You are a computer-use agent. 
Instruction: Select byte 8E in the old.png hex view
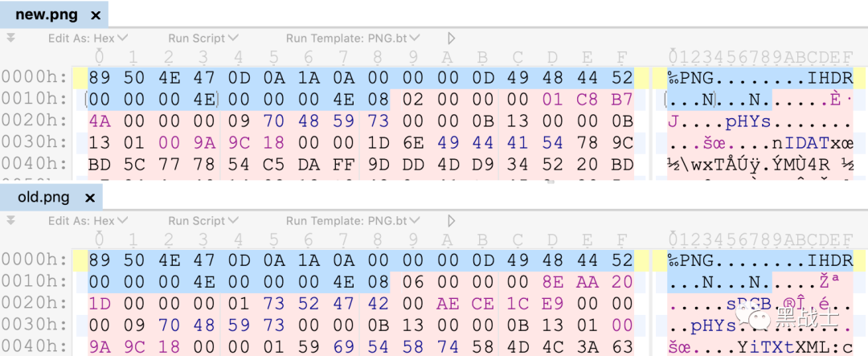(553, 282)
